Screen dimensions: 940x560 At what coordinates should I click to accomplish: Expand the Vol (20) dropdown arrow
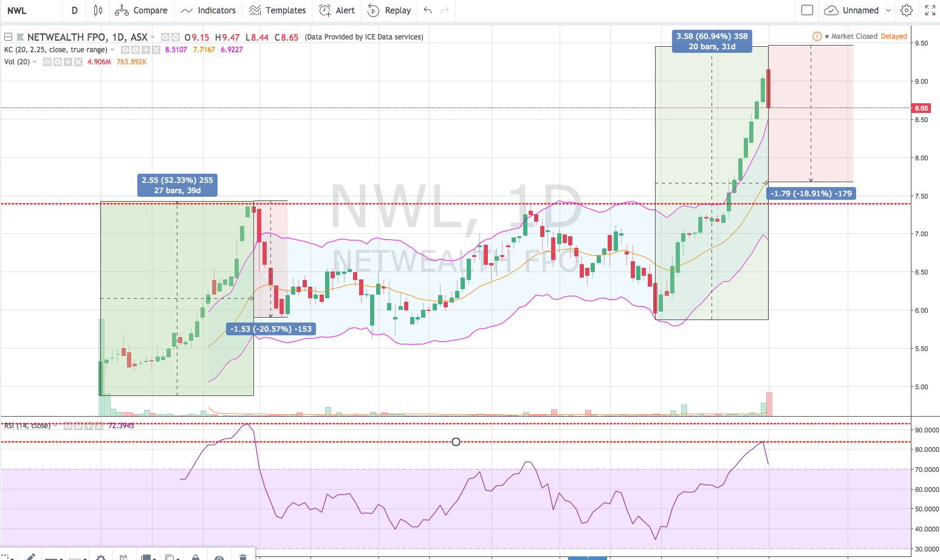pyautogui.click(x=35, y=62)
